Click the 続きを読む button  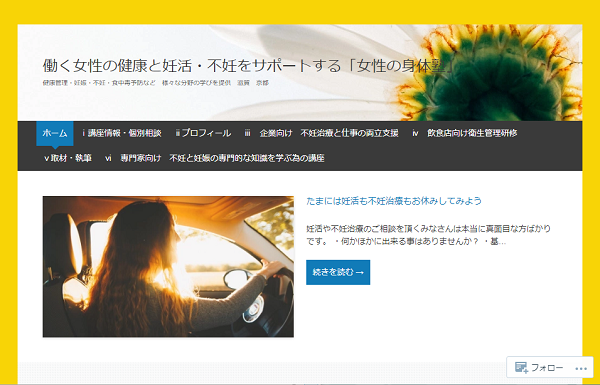pyautogui.click(x=338, y=272)
